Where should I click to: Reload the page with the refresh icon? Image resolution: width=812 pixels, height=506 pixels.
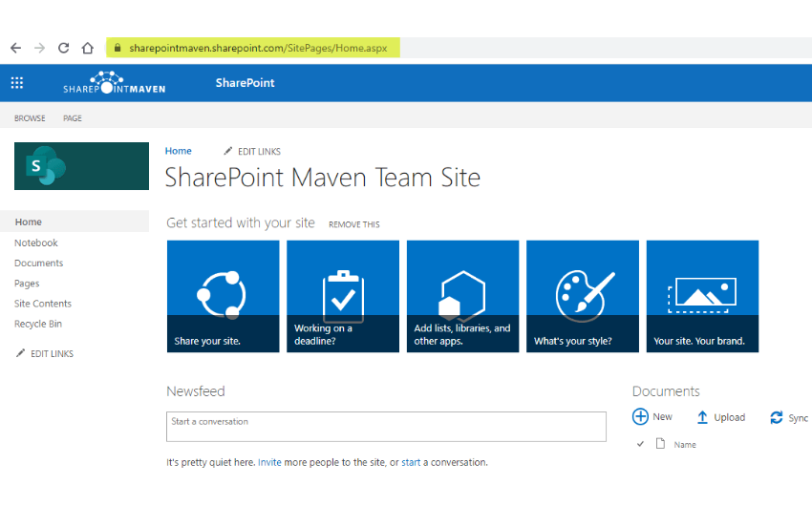click(64, 48)
